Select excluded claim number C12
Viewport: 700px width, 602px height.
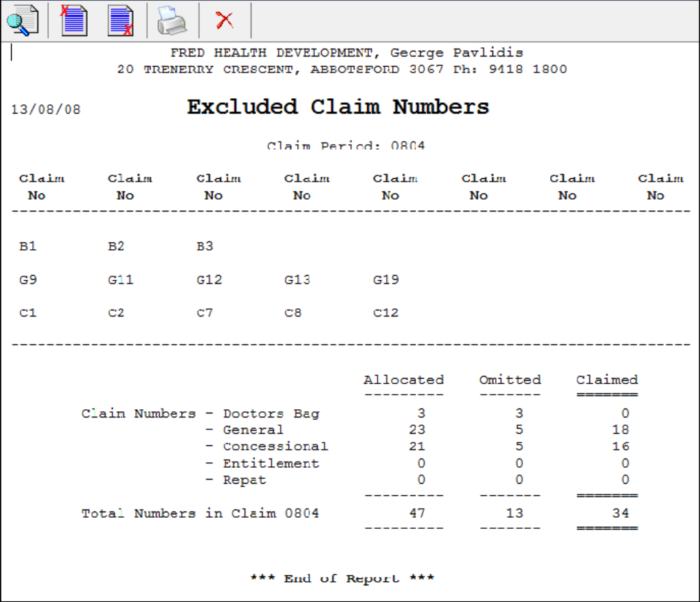coord(386,313)
